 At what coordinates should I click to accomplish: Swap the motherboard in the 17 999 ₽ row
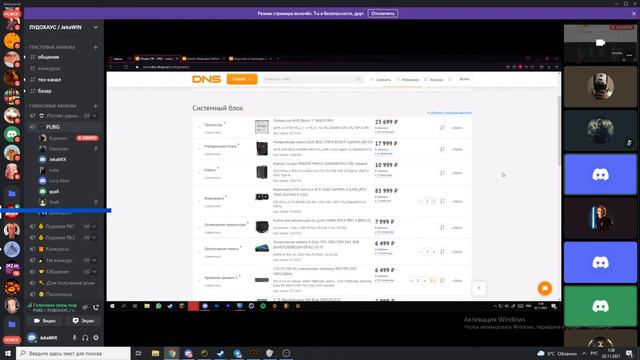(442, 149)
